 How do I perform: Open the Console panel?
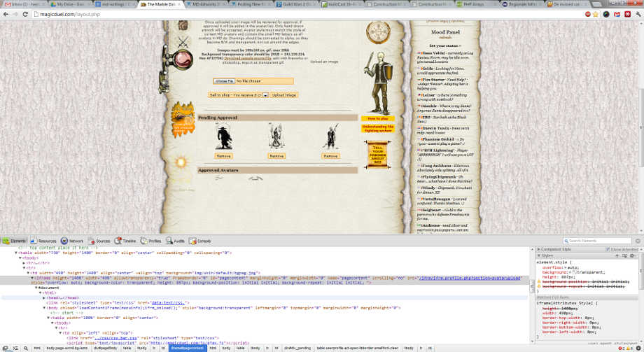[199, 241]
